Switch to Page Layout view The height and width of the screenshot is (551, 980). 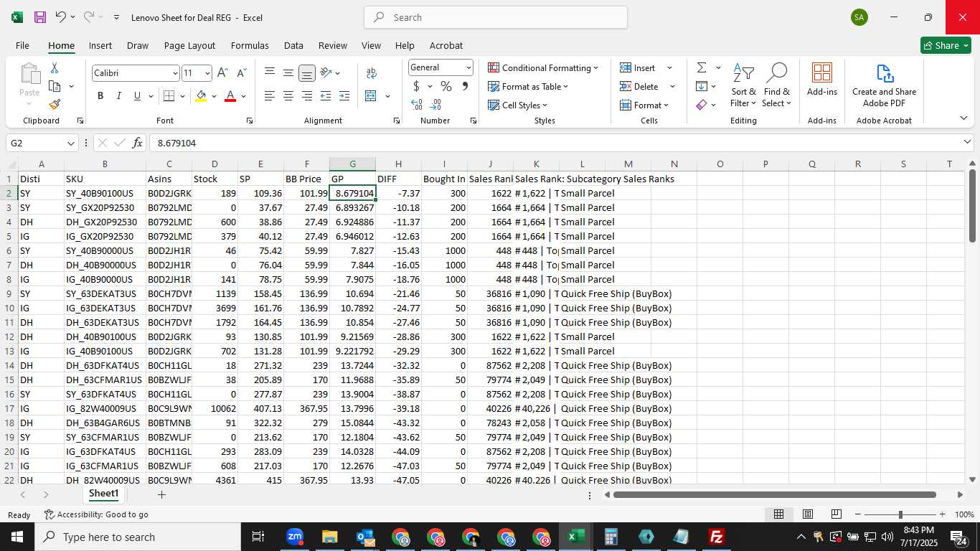807,514
